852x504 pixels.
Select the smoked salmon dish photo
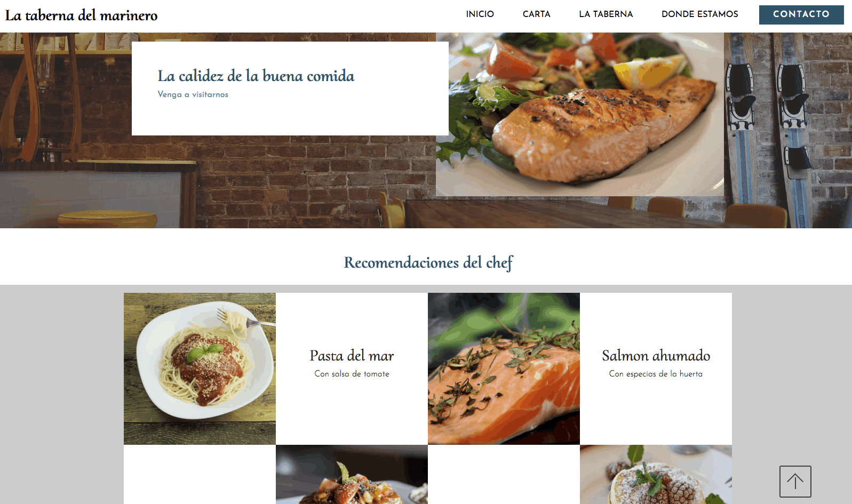[x=504, y=369]
